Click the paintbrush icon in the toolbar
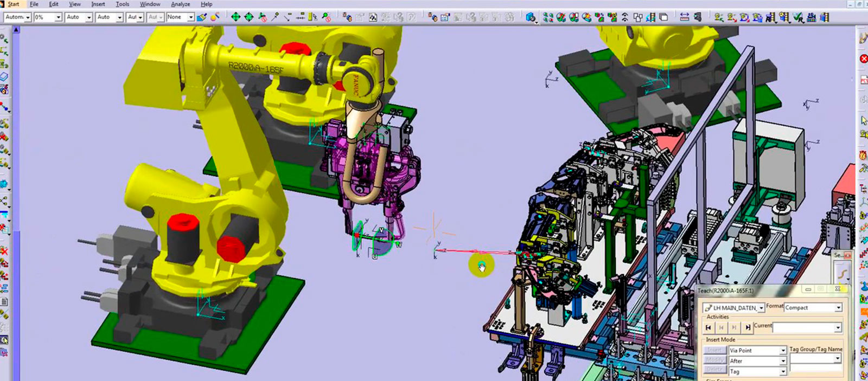 [202, 17]
